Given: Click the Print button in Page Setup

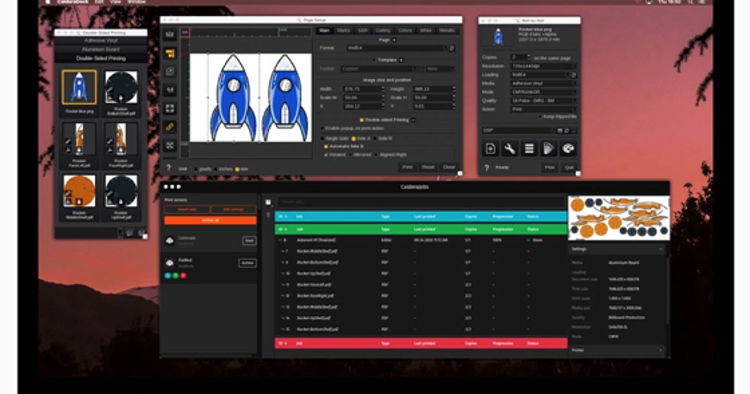Looking at the screenshot, I should pos(408,167).
